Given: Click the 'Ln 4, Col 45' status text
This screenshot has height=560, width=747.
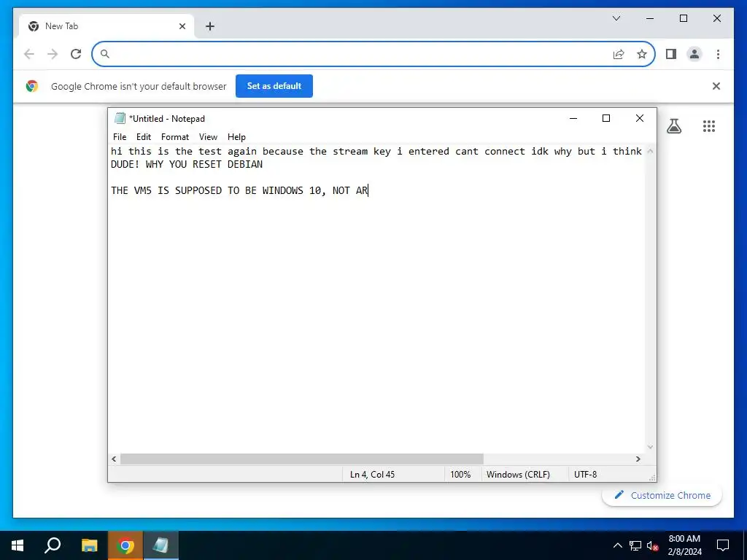Looking at the screenshot, I should click(372, 475).
